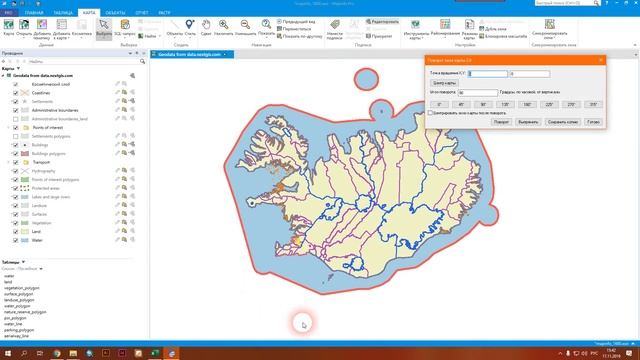Screen dimensions: 640x360
Task: Activate the Сдвиг hand pan tool
Action: point(206,25)
